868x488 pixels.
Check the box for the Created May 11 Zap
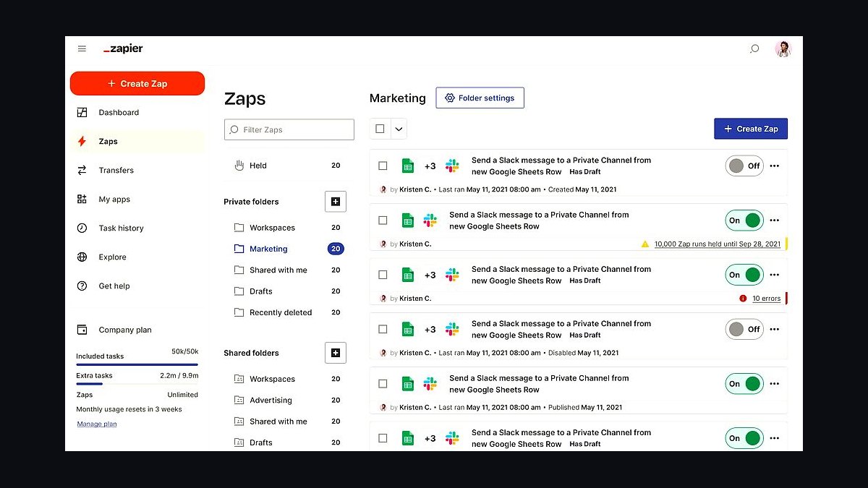(383, 166)
